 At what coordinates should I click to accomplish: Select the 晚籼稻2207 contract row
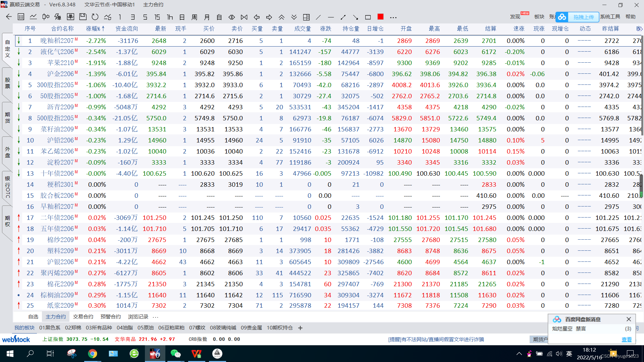pos(328,41)
